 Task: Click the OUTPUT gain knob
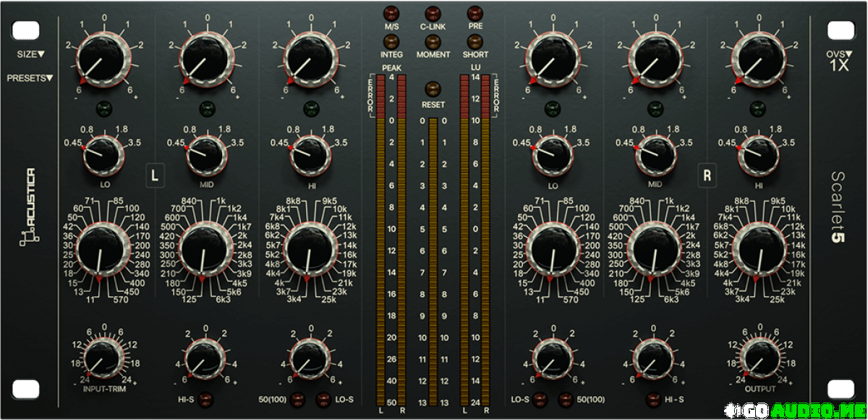pos(756,357)
